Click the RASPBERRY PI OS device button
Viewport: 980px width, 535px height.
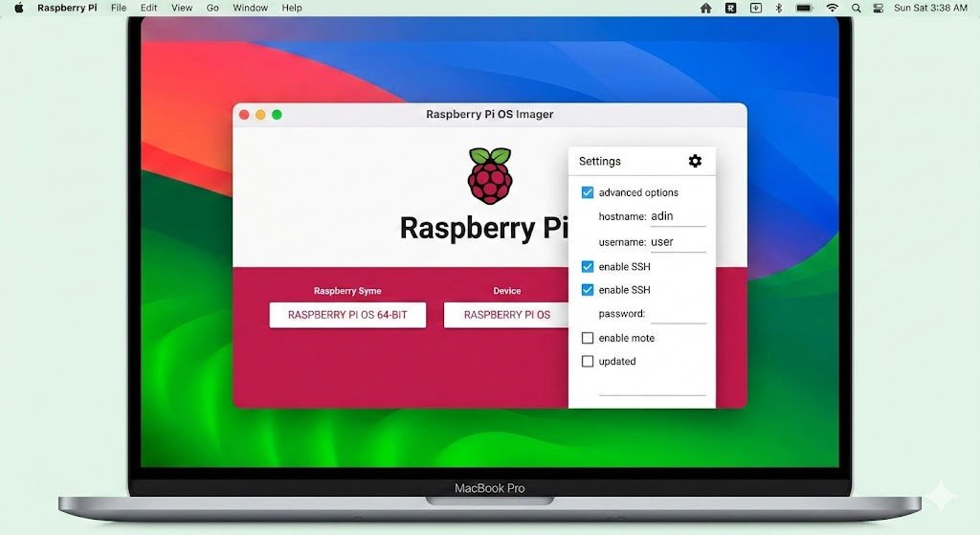pos(506,315)
